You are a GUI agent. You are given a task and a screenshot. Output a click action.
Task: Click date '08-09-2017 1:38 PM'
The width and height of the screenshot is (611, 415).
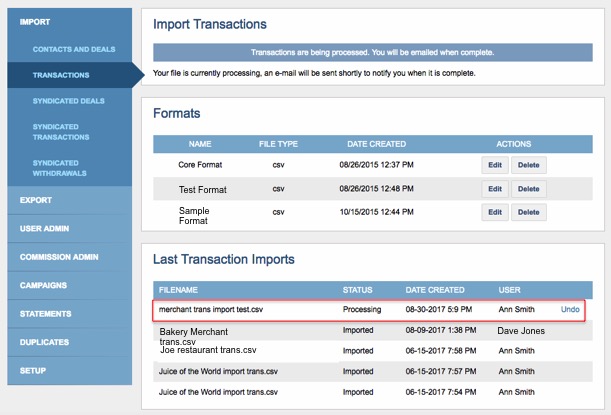441,330
